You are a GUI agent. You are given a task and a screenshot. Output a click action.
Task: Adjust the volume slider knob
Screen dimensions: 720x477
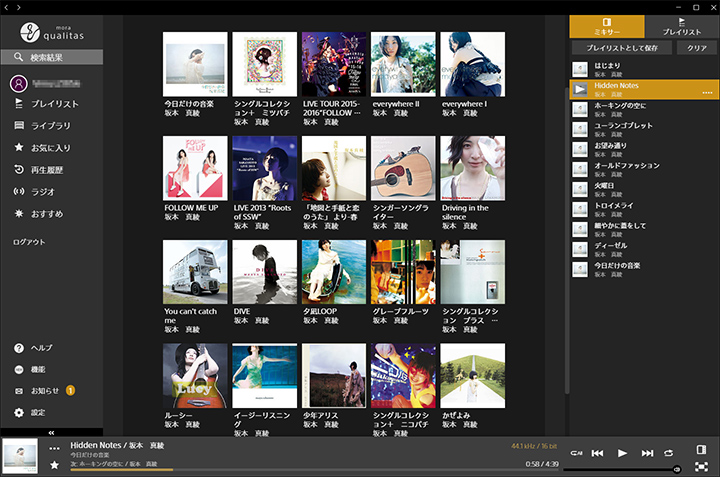(676, 469)
